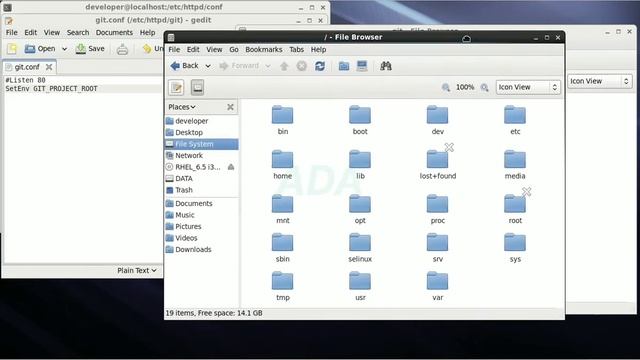Click the zoom in magnifier icon
The image size is (640, 360).
[x=484, y=87]
